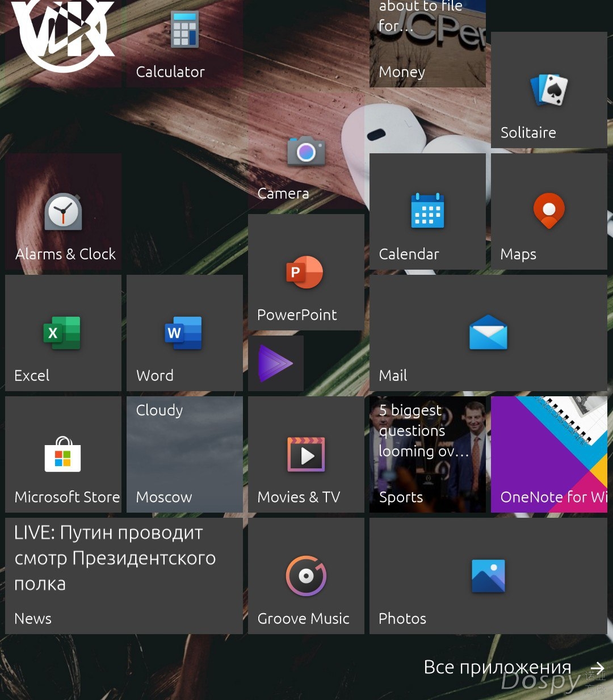This screenshot has width=613, height=700.
Task: Open the Mail envelope tile
Action: [x=488, y=333]
